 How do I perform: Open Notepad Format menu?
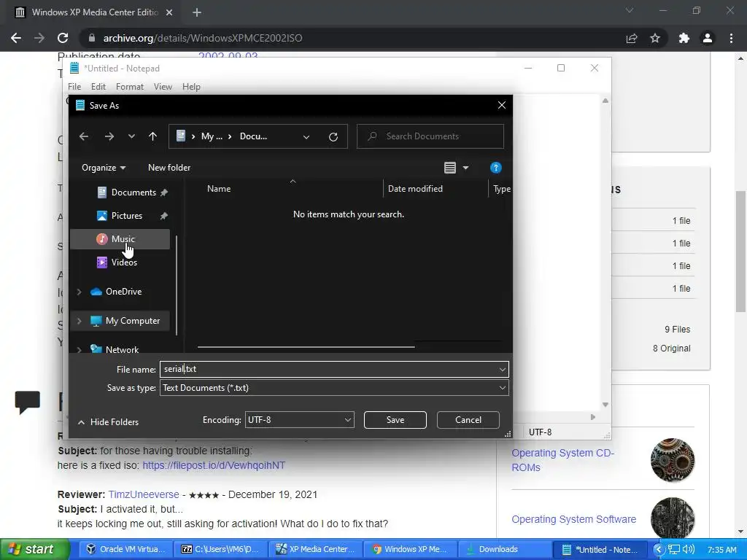point(130,87)
